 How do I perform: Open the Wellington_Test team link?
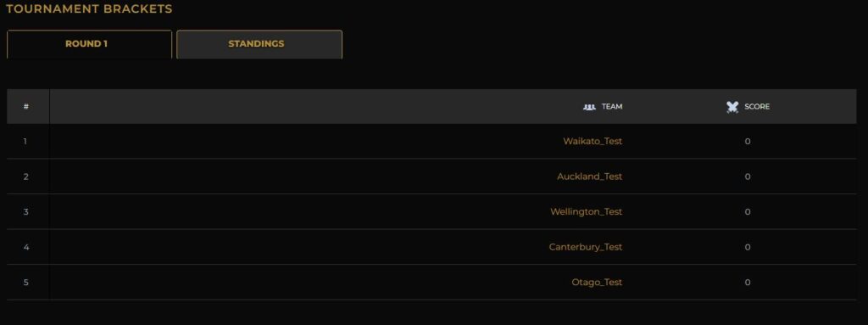point(587,212)
